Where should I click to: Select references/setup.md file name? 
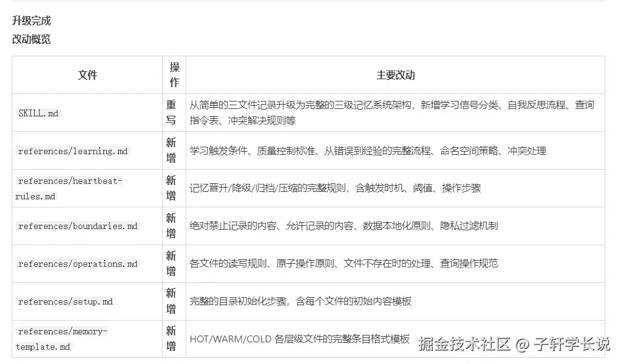point(66,301)
